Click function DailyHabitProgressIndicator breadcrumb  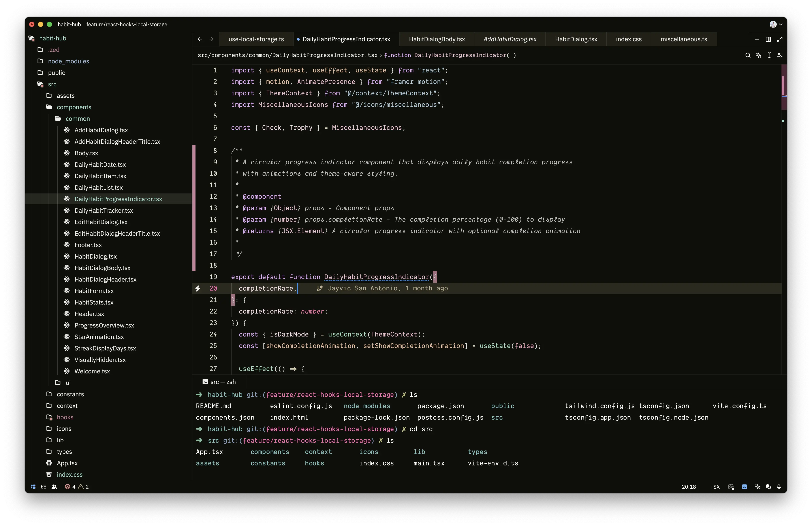click(450, 55)
